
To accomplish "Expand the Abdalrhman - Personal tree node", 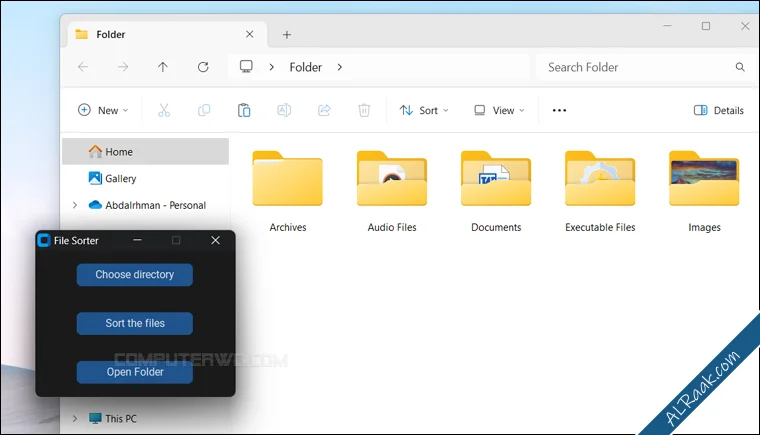I will point(75,205).
